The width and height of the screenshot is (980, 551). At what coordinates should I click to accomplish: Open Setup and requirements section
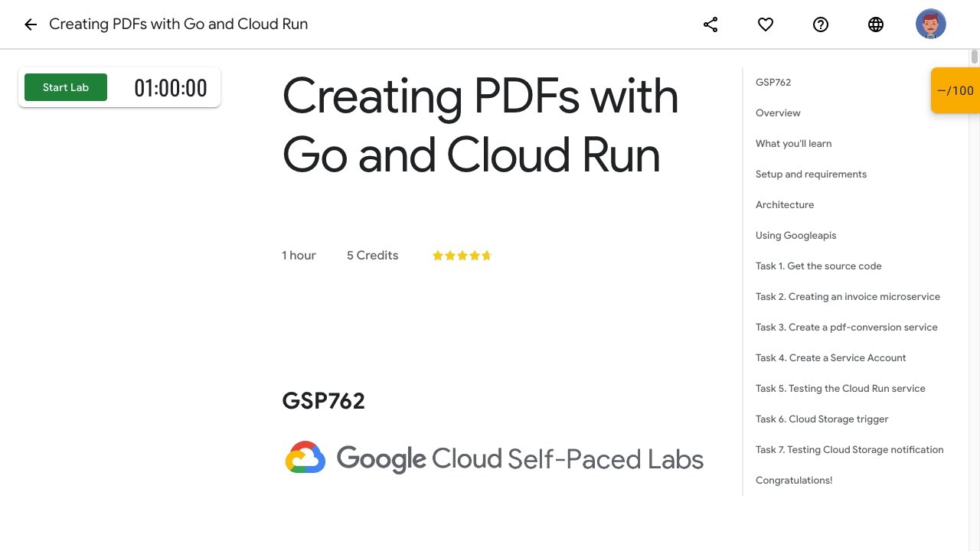point(811,174)
